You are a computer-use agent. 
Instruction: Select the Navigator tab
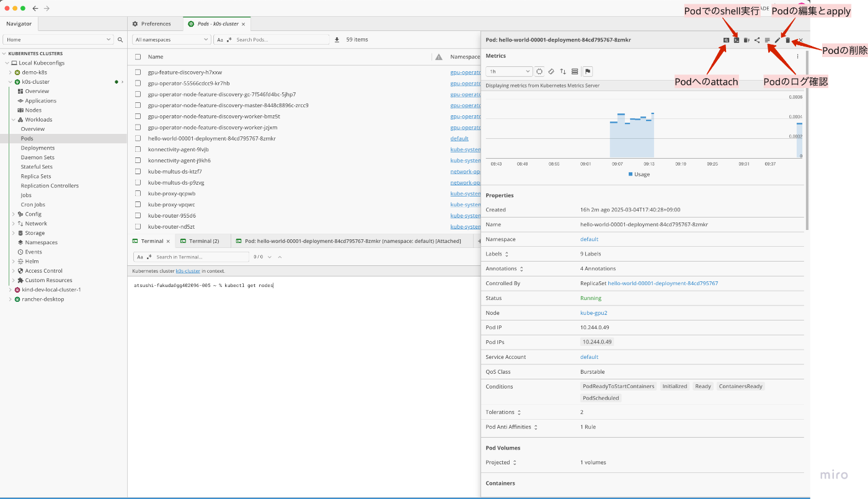[x=19, y=24]
